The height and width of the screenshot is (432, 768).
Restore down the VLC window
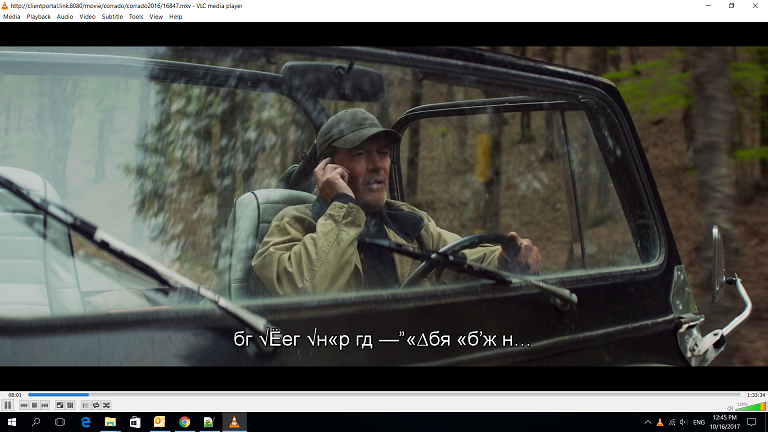pyautogui.click(x=732, y=6)
